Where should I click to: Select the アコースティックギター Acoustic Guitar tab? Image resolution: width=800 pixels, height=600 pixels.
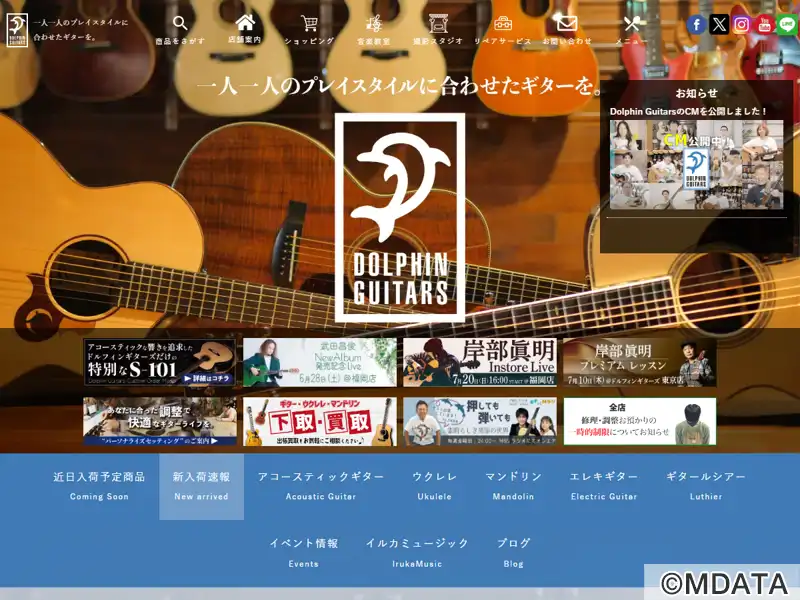[x=321, y=486]
